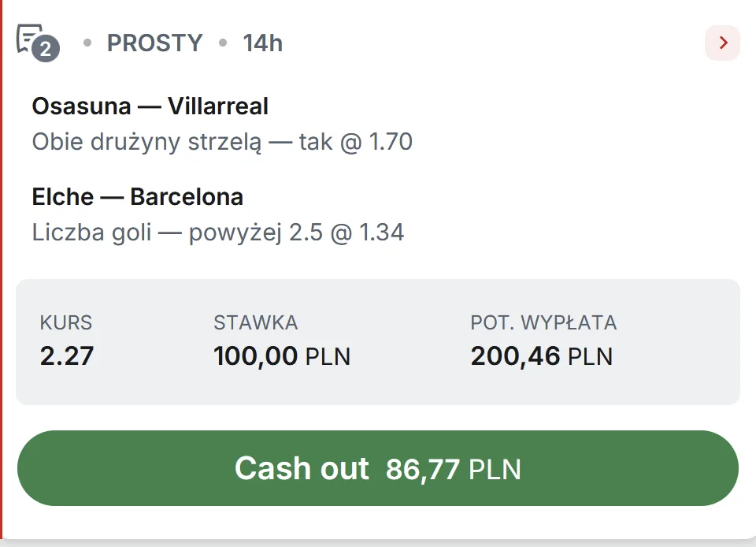Click the dot separator next to PROSTY
Viewport: 756px width, 547px height.
(x=87, y=43)
